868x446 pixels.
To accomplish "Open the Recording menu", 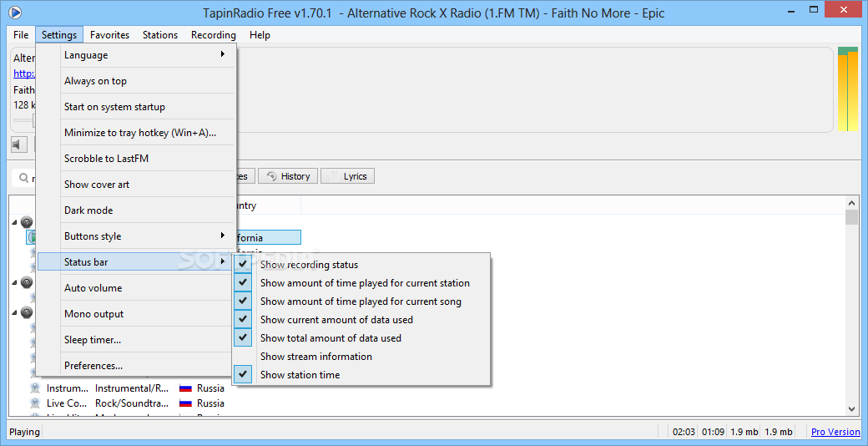I will (x=214, y=35).
